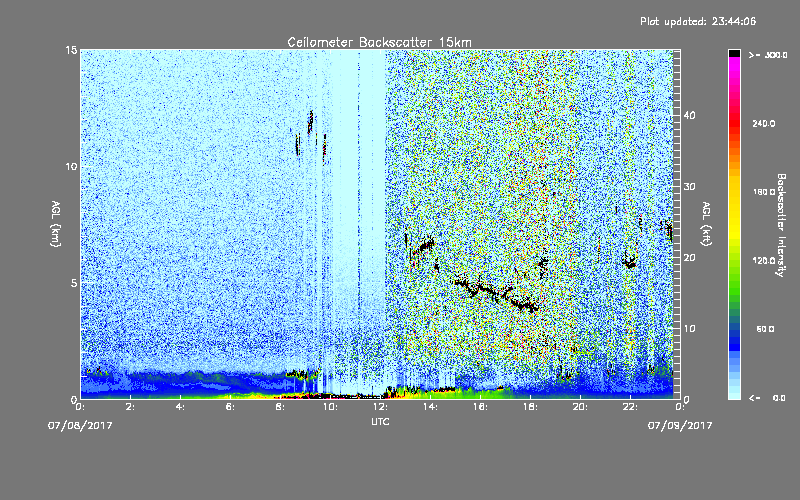Image resolution: width=800 pixels, height=500 pixels.
Task: Click the '22:' hour tick label
Action: pyautogui.click(x=630, y=407)
